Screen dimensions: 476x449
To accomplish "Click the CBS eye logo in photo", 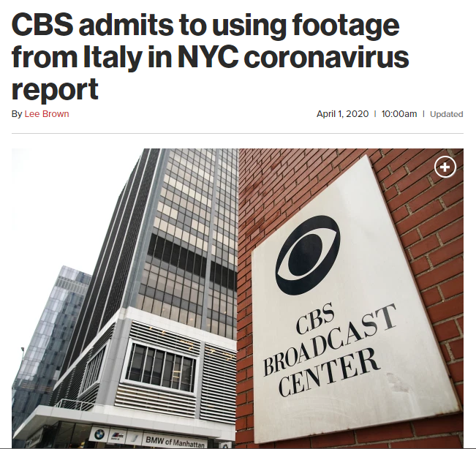I will [308, 255].
